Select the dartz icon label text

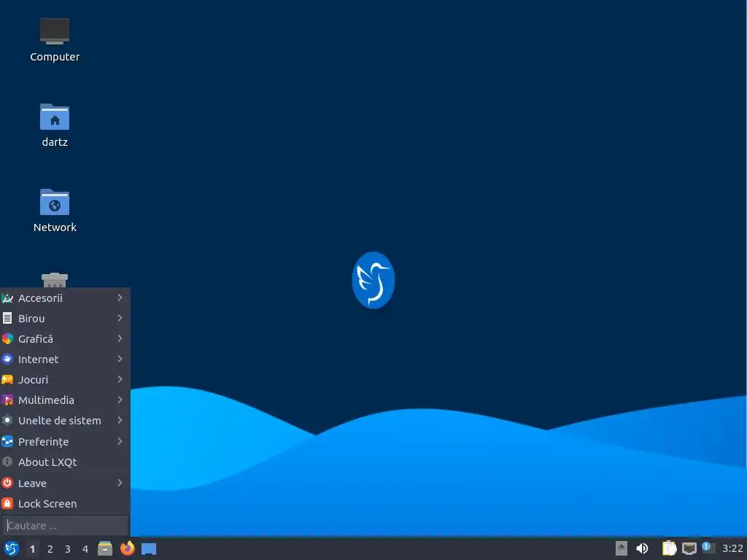(x=55, y=142)
